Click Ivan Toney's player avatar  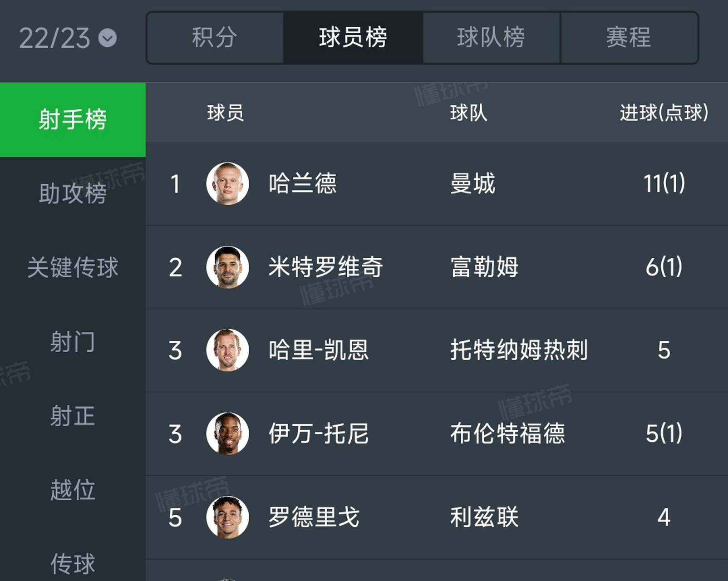coord(228,433)
